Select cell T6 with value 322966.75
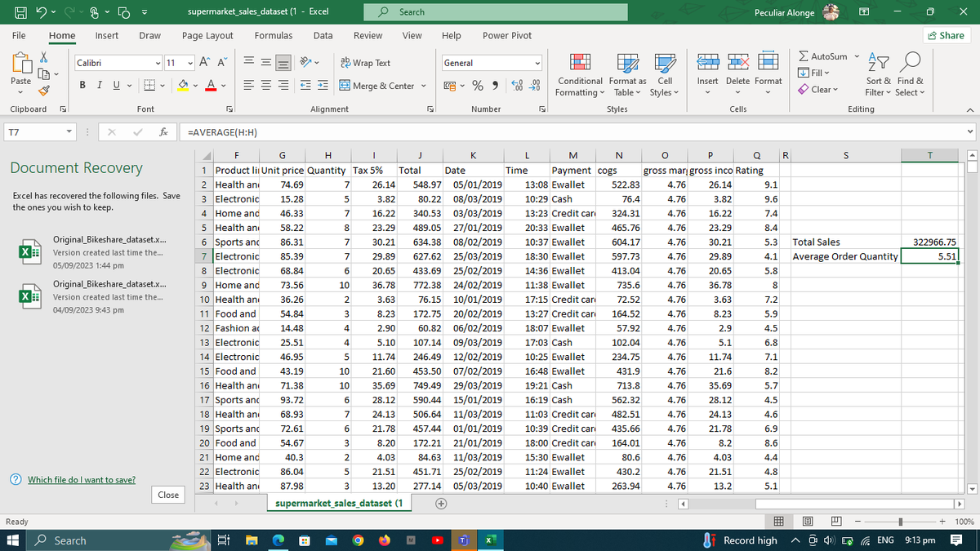 (x=931, y=242)
